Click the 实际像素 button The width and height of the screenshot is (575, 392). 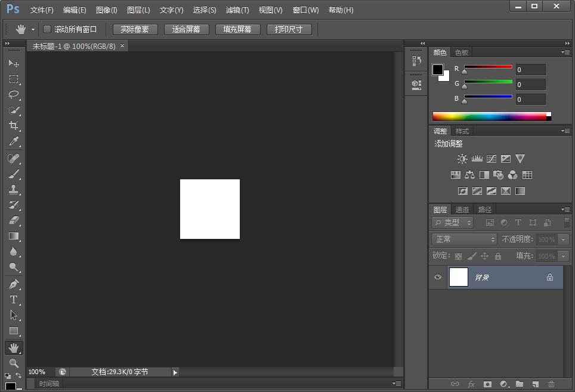click(135, 29)
